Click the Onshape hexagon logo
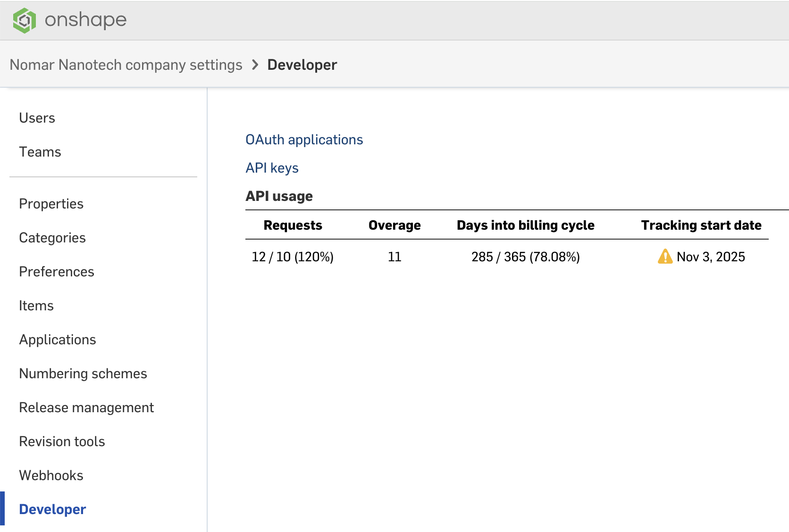This screenshot has width=789, height=532. pyautogui.click(x=25, y=20)
